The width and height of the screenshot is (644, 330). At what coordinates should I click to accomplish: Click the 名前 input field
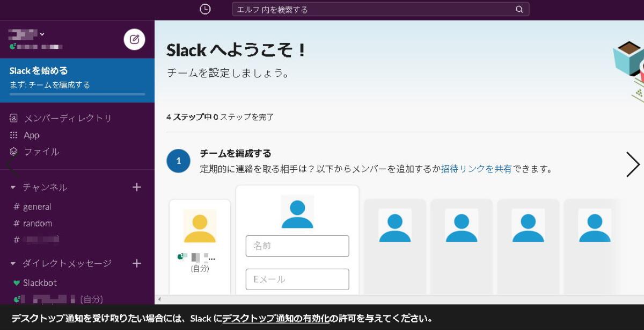coord(297,246)
